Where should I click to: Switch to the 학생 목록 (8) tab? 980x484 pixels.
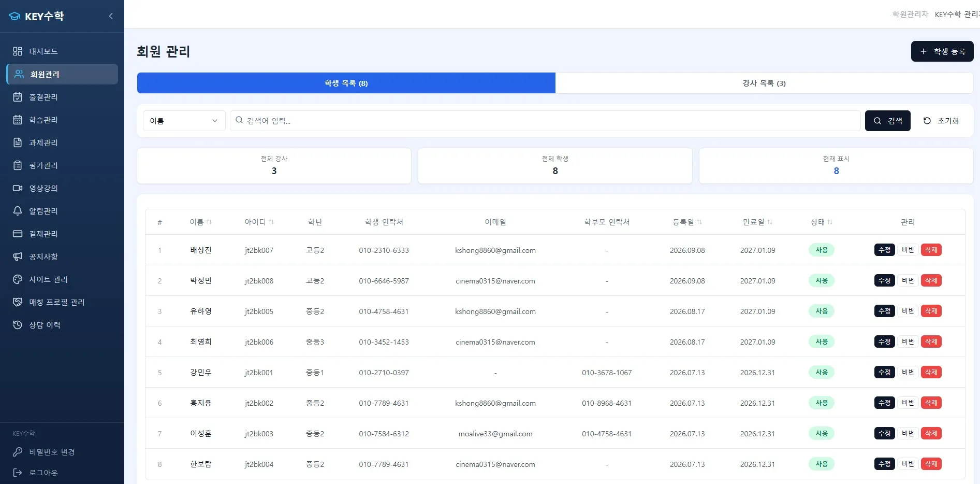click(346, 83)
